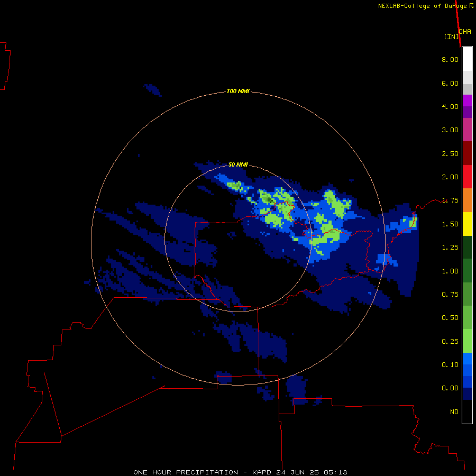This screenshot has width=476, height=476.
Task: Select the orange legend swatch
Action: click(467, 200)
